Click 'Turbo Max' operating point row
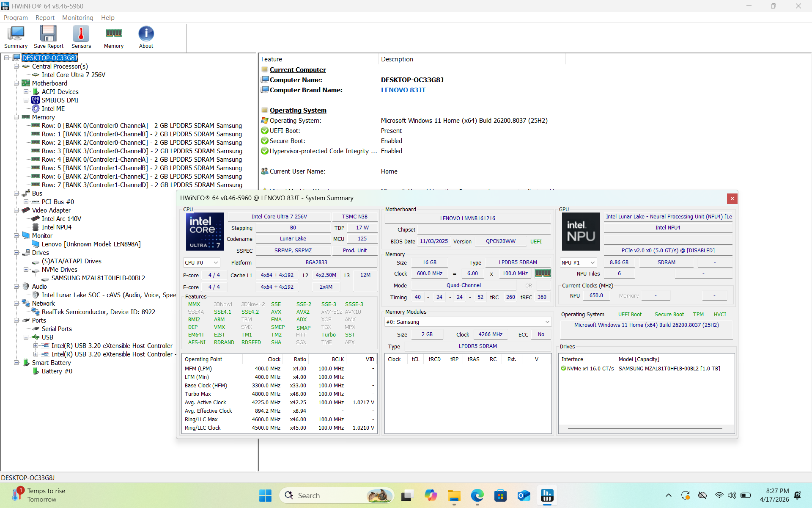 pos(279,394)
